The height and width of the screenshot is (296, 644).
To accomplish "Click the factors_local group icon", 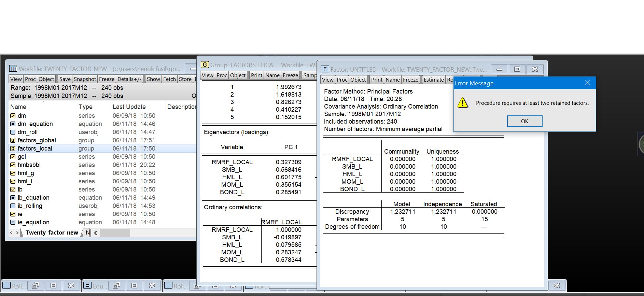I will [13, 149].
